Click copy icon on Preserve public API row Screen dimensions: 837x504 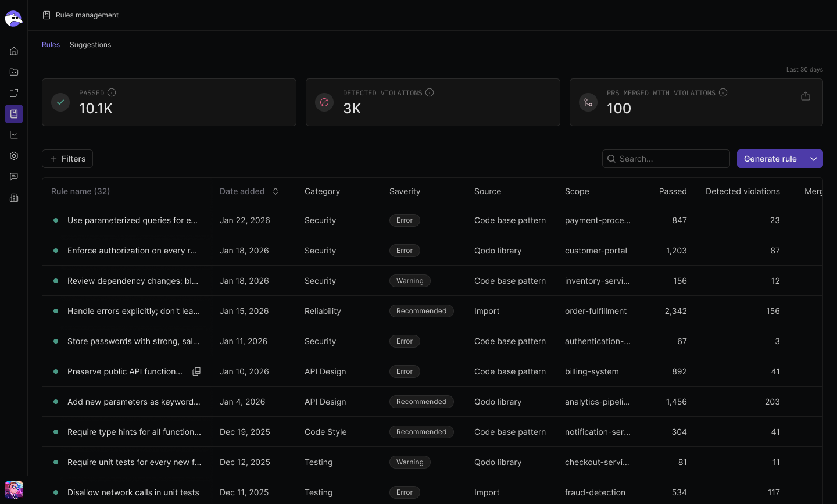196,371
